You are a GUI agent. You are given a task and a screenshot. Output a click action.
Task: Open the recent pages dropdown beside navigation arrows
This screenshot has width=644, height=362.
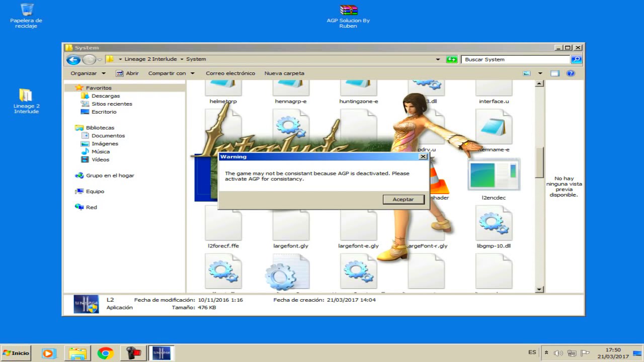[100, 60]
